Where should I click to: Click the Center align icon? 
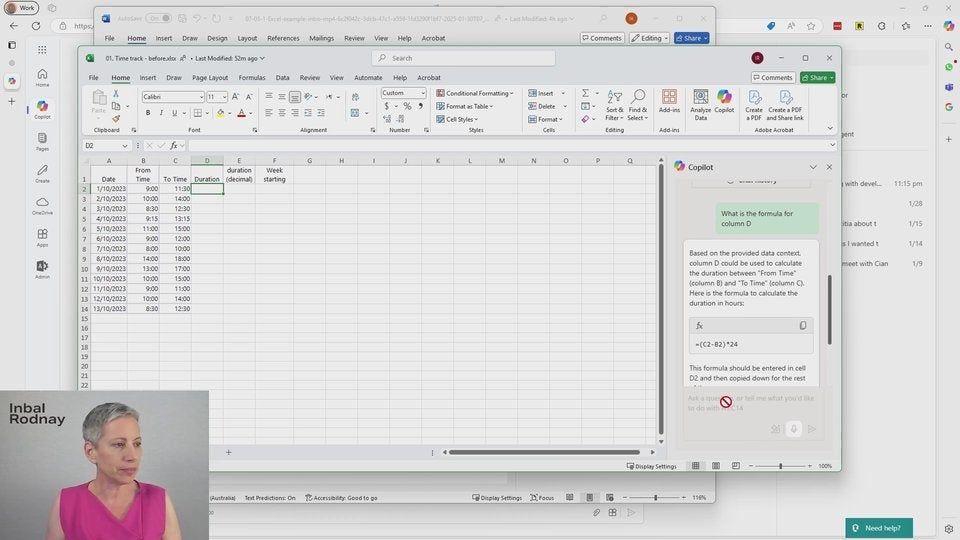click(282, 113)
